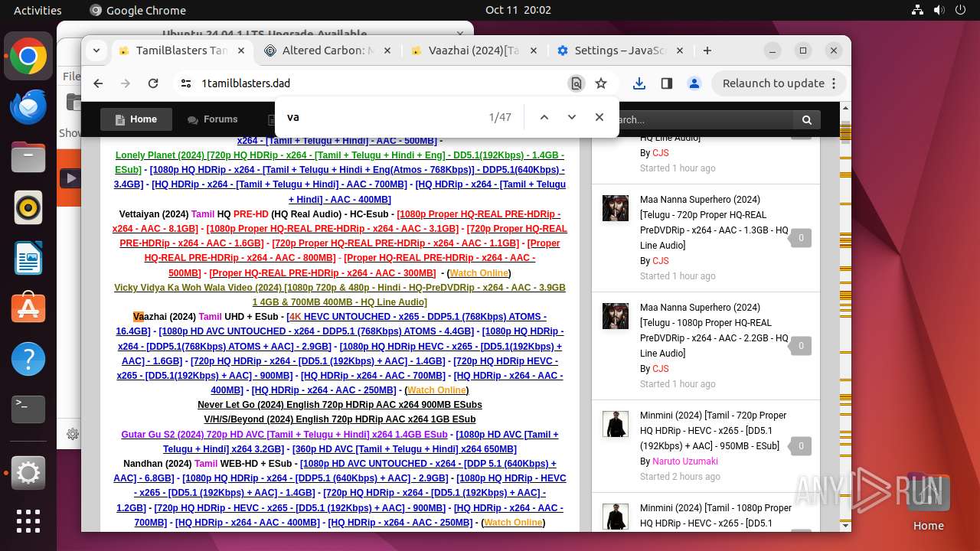Click Nandhan Watch Online link

tap(513, 523)
